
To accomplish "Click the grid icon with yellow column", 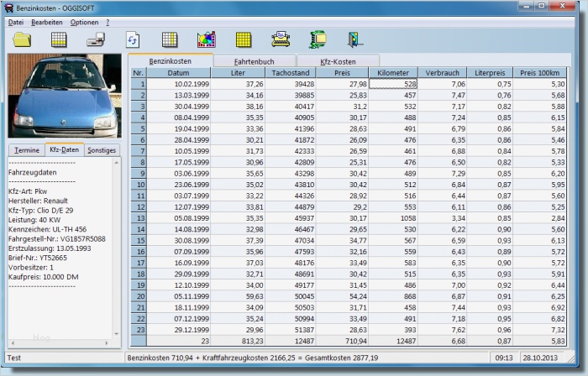I will coord(170,39).
